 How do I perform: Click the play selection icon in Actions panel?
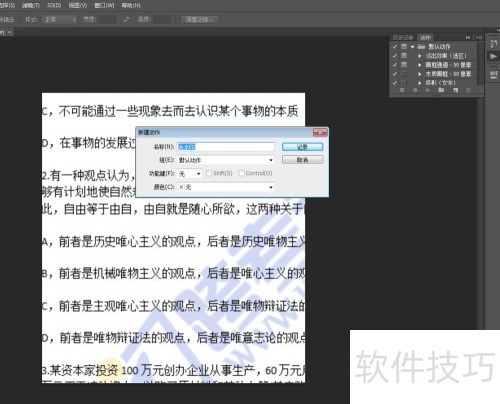(x=428, y=90)
